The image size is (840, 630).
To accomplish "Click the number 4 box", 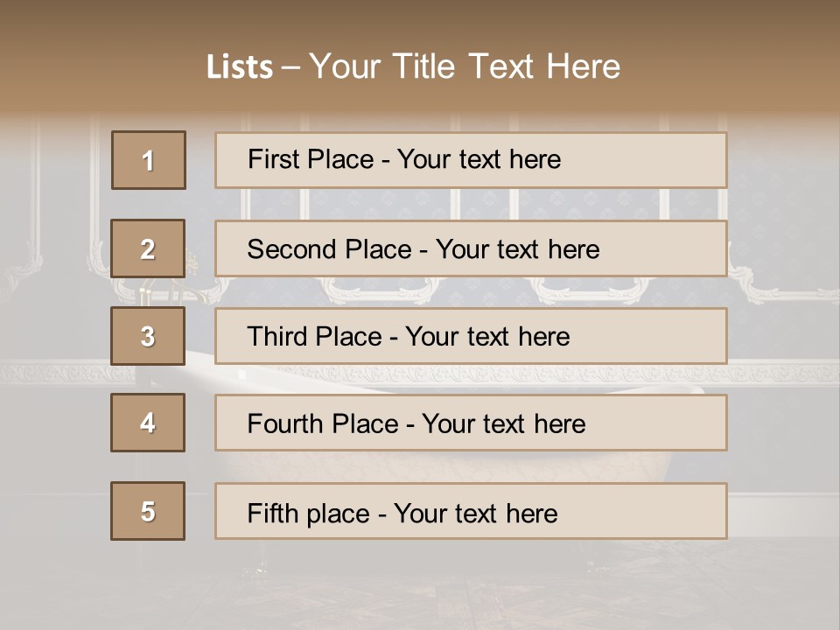I will pyautogui.click(x=148, y=423).
